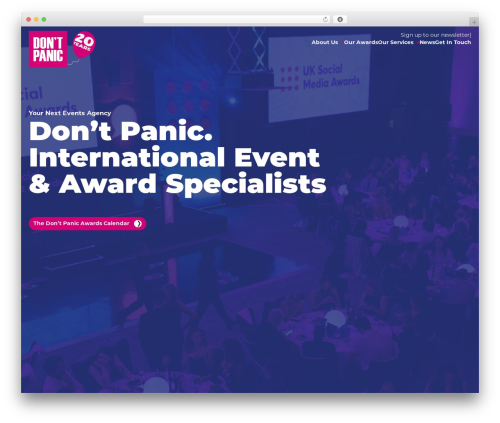This screenshot has width=500, height=423.
Task: Click the Your Next Events Agency tagline
Action: pos(70,113)
